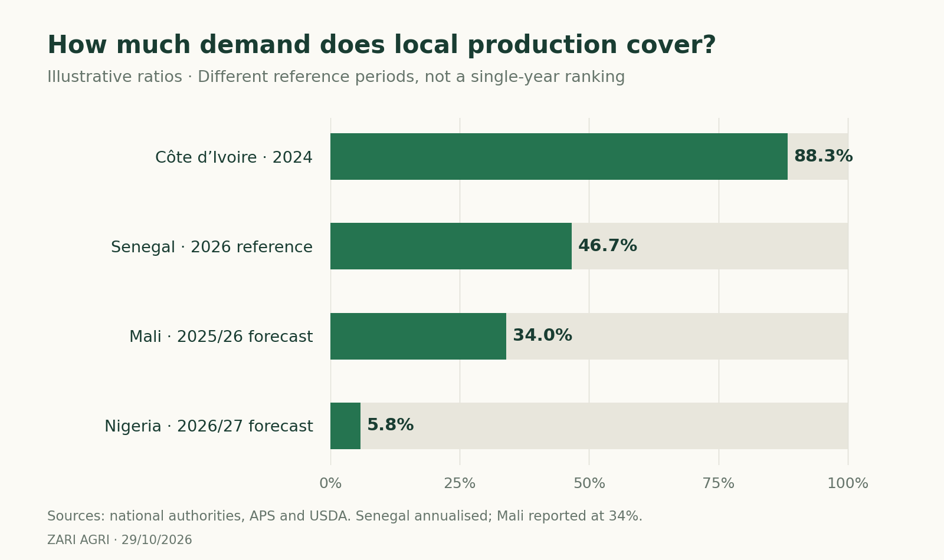
Task: Click the 50% axis tick label
Action: pos(589,483)
